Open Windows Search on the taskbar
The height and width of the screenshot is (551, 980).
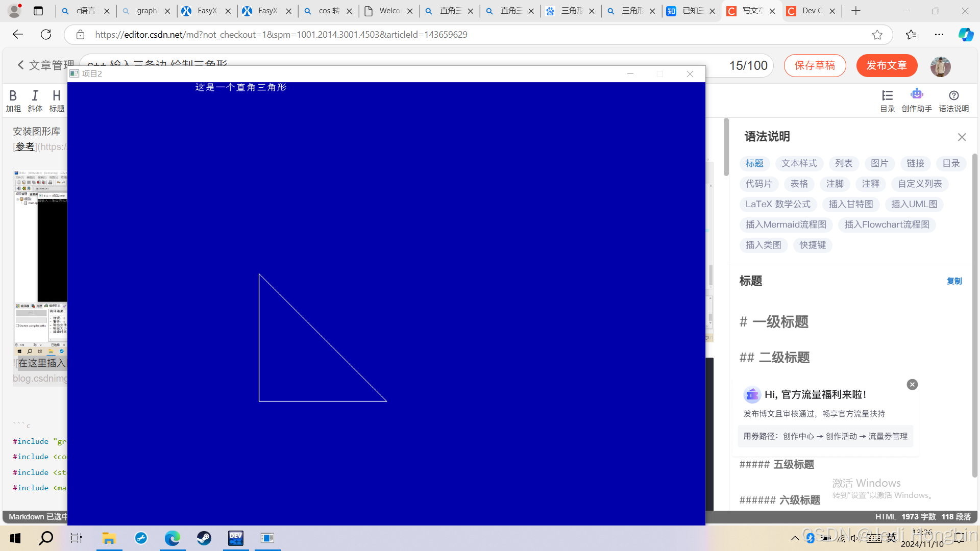tap(46, 538)
